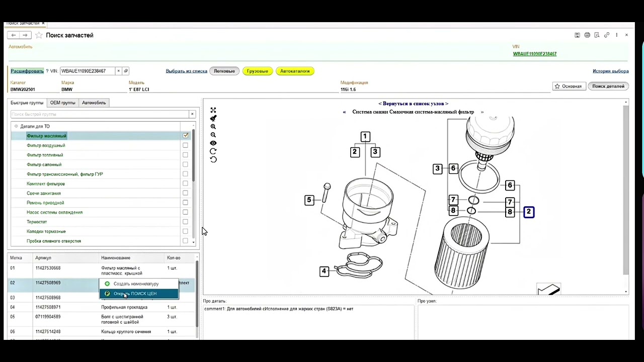Toggle the eye visibility icon on diagram
The width and height of the screenshot is (644, 362).
coord(213,143)
